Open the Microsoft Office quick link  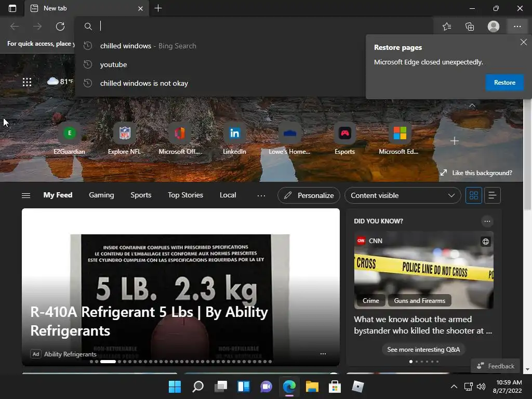180,139
